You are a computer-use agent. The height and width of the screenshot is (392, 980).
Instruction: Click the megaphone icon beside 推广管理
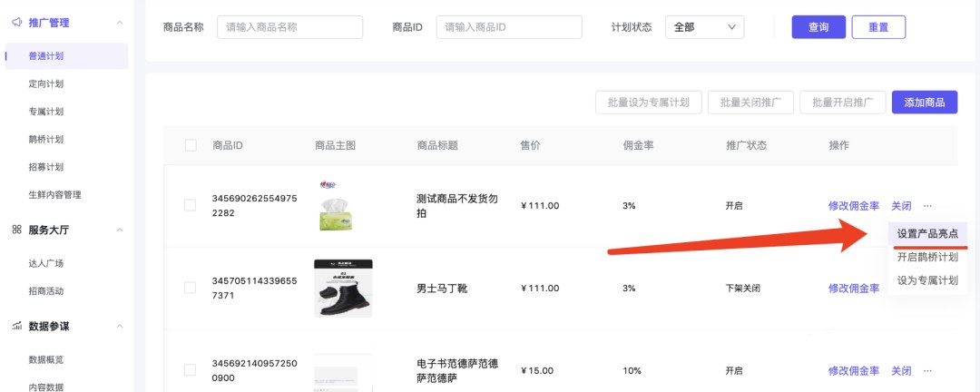point(17,23)
